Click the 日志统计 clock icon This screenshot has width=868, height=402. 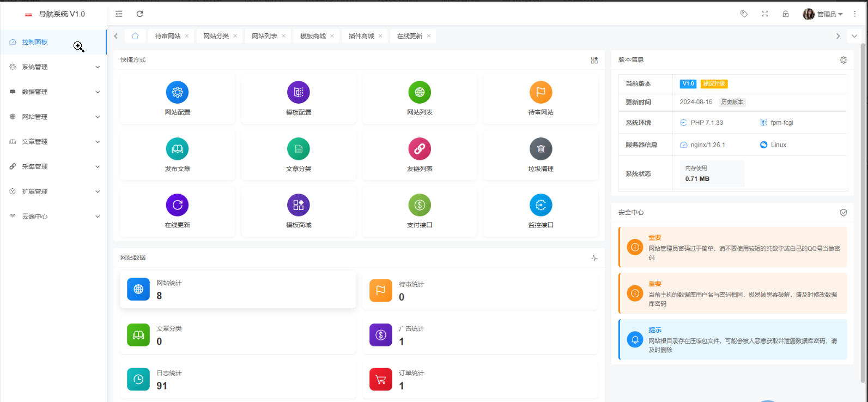[x=138, y=379]
